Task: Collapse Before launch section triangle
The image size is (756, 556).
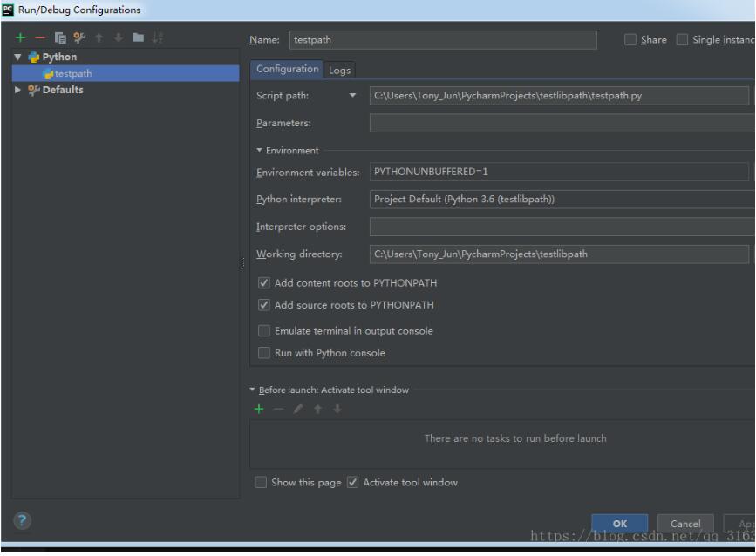Action: coord(252,390)
